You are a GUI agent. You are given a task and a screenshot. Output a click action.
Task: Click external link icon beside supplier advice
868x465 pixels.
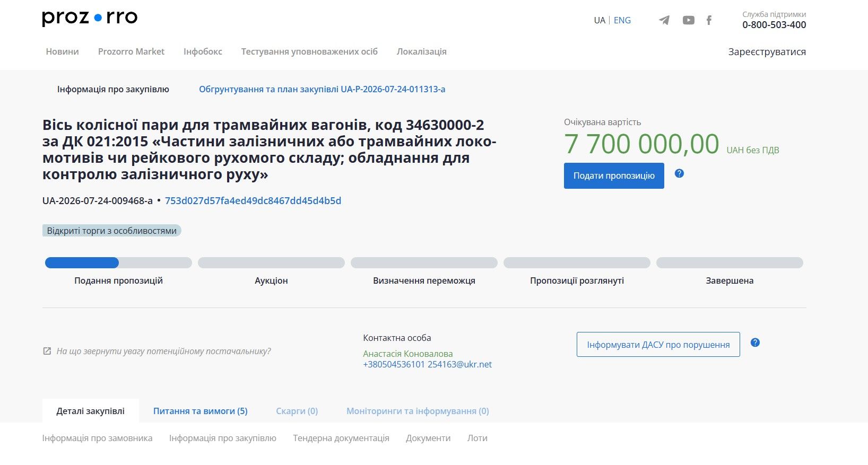tap(47, 351)
